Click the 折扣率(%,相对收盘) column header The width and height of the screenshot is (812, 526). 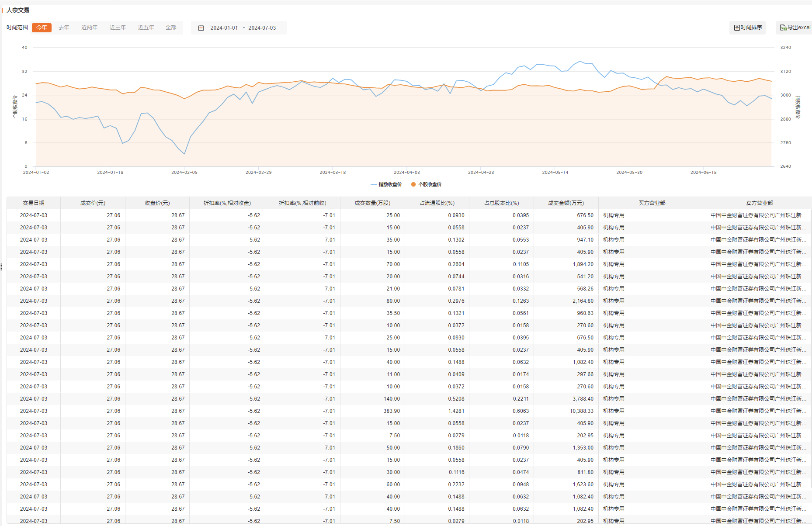tap(227, 203)
